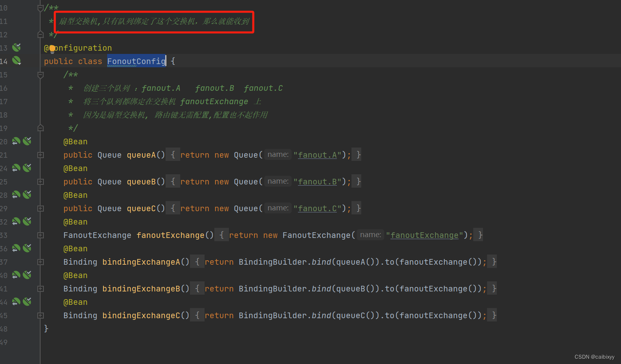Click the fold end marker on line 19
Image resolution: width=621 pixels, height=364 pixels.
41,128
